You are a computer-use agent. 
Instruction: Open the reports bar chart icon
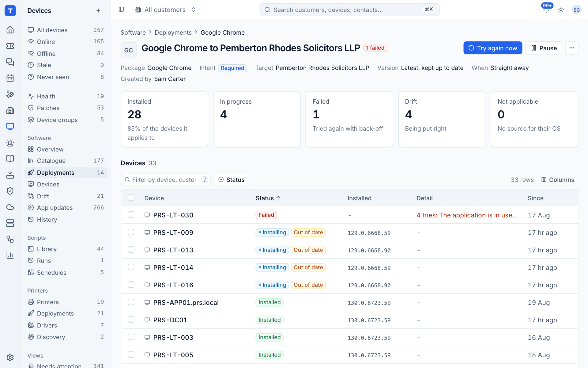click(10, 255)
